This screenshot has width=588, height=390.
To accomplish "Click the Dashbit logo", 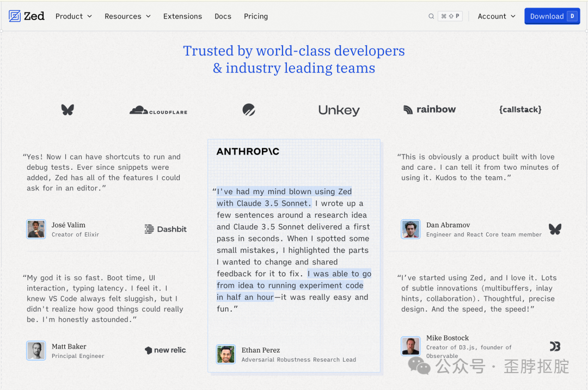I will (166, 229).
